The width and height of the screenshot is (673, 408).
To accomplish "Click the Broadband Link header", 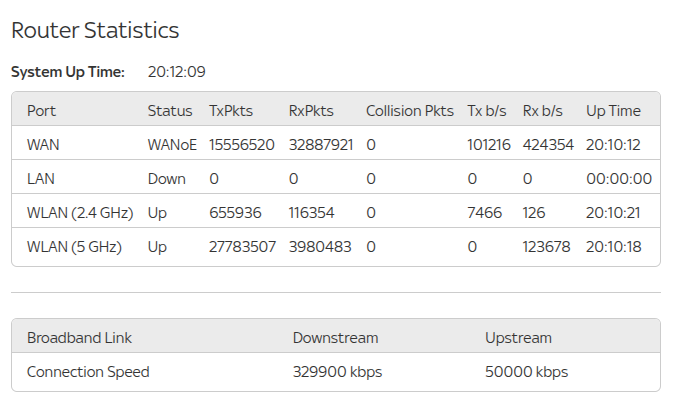I will tap(79, 338).
